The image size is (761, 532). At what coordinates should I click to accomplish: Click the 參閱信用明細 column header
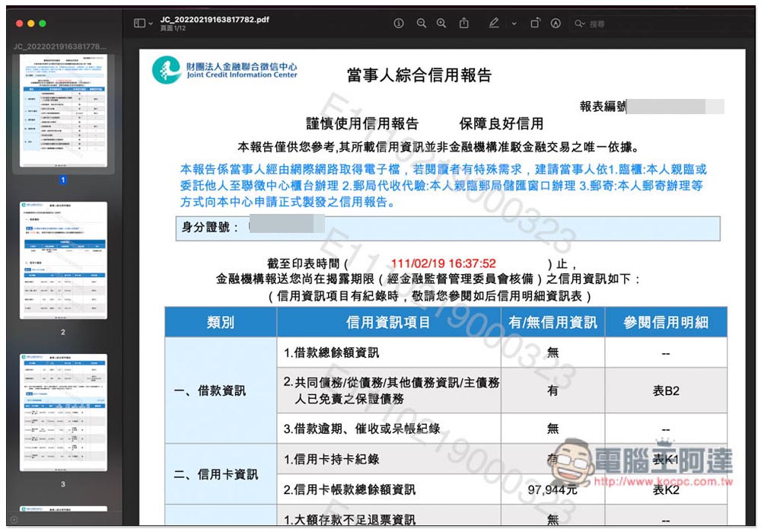(666, 322)
